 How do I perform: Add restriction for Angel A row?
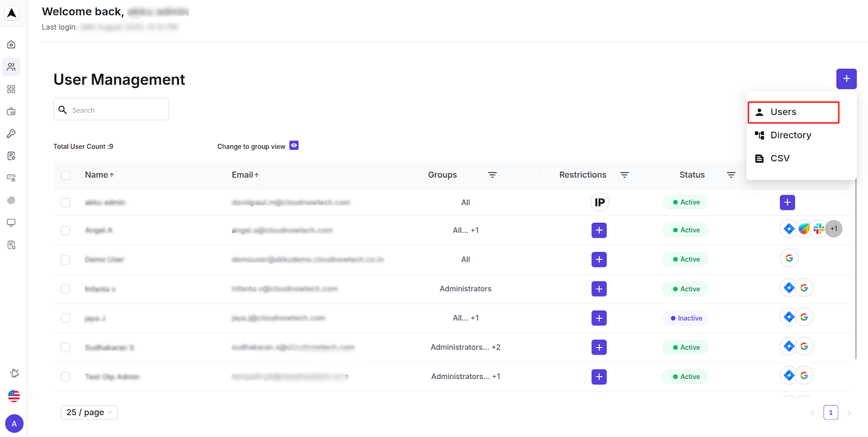point(599,230)
